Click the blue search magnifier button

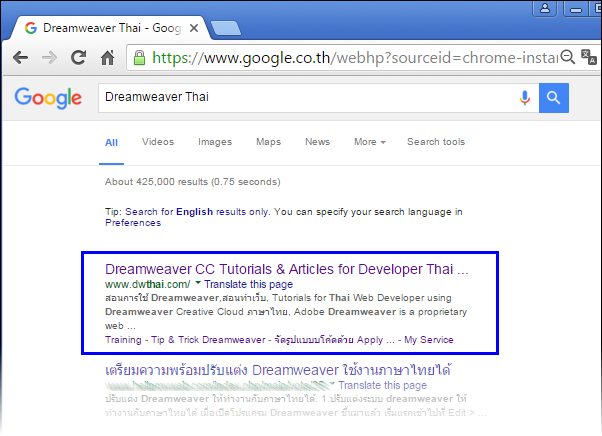(x=554, y=98)
